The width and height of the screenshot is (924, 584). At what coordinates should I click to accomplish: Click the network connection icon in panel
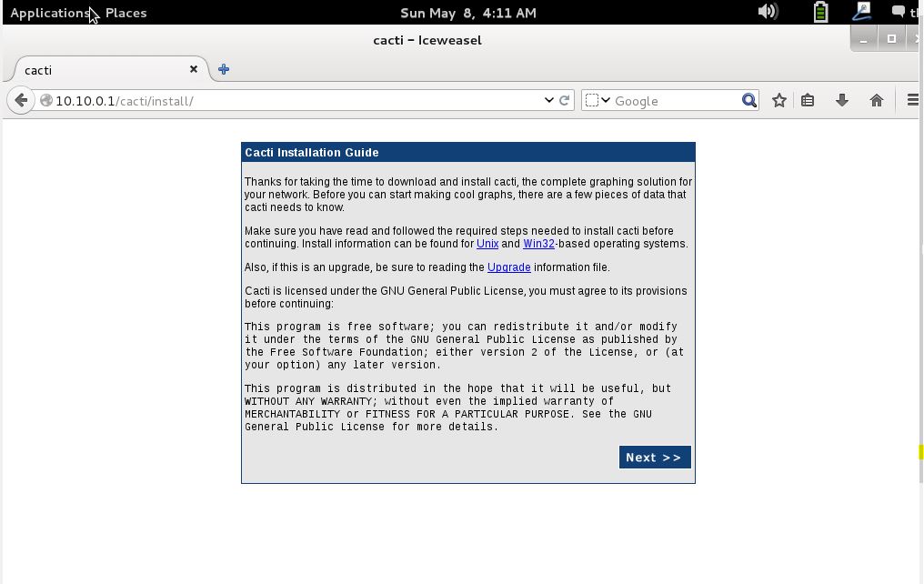point(861,11)
